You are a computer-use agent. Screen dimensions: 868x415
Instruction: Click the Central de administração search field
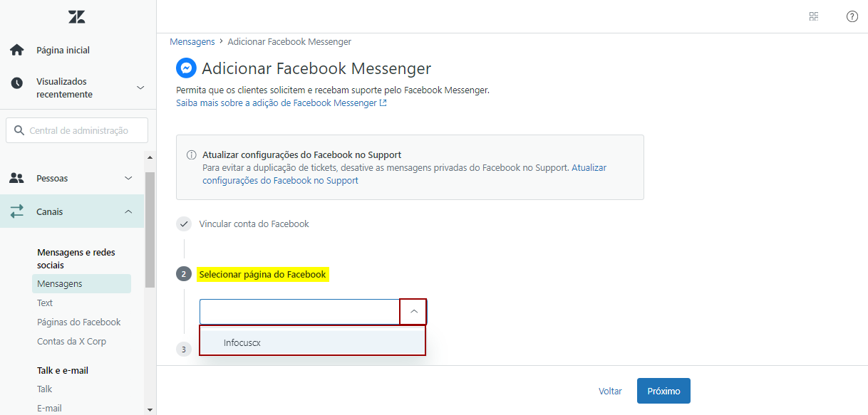[78, 130]
